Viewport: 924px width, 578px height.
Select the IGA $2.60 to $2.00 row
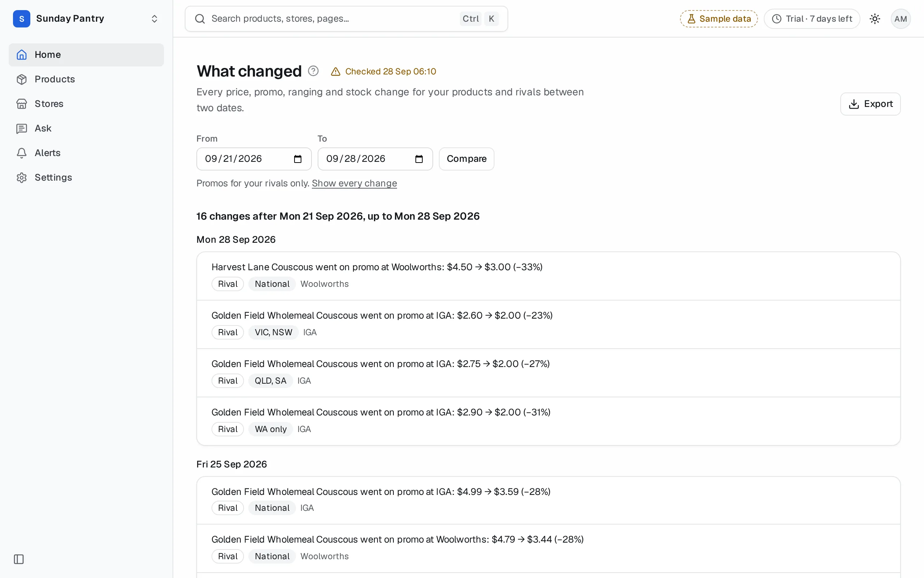point(548,324)
